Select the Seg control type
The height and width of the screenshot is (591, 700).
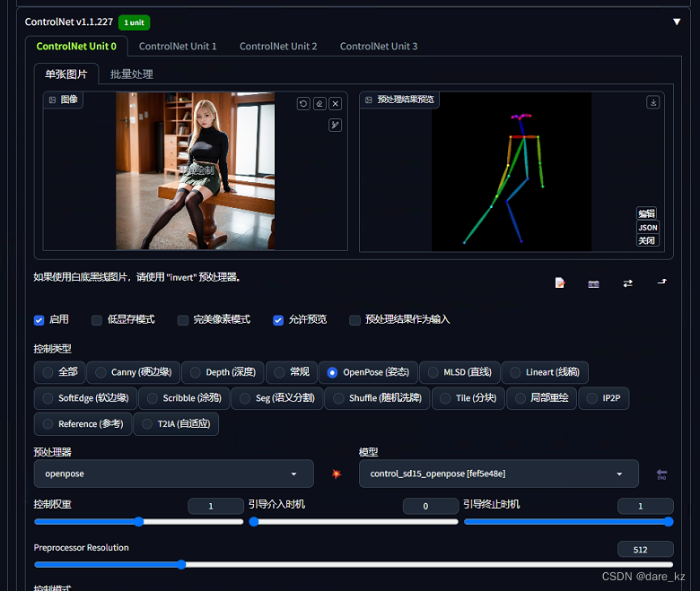pyautogui.click(x=277, y=398)
